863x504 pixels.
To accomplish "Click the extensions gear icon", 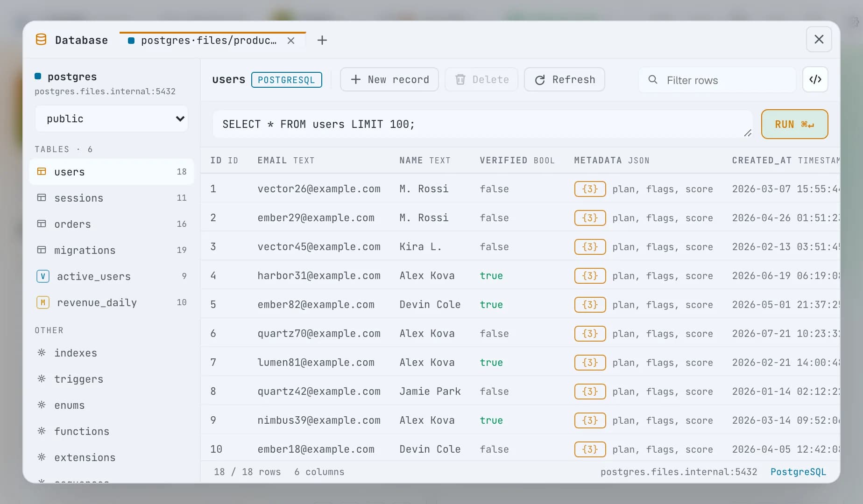I will point(42,457).
